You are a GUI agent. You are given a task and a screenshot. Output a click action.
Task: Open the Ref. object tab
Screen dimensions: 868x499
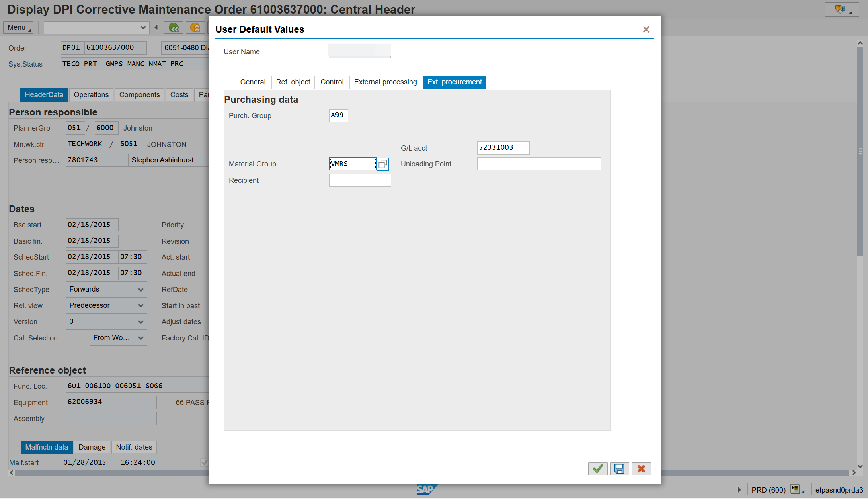coord(293,82)
